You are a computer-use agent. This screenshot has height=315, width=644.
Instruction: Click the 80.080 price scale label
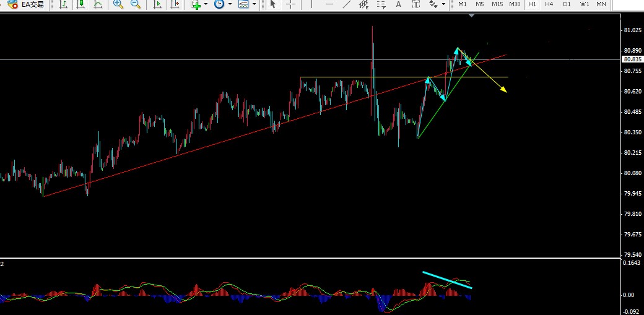[632, 173]
